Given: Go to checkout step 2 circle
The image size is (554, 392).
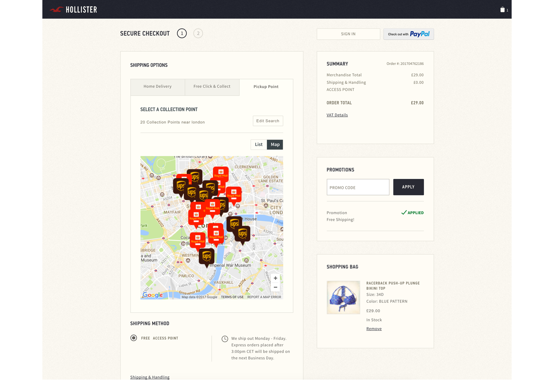Looking at the screenshot, I should [x=198, y=33].
